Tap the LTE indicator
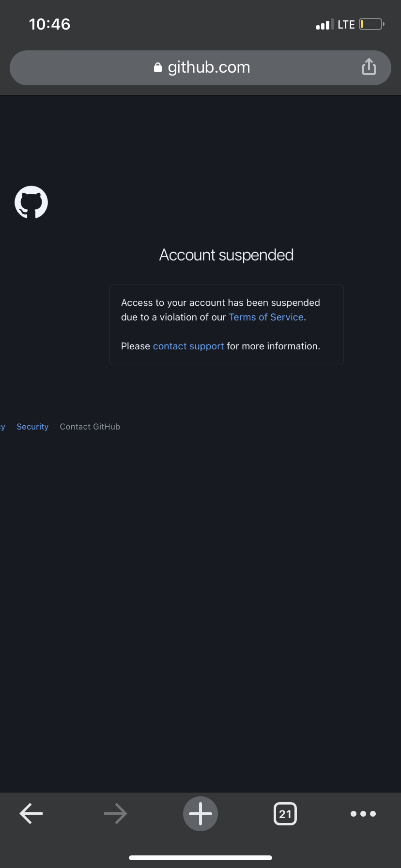 tap(347, 24)
